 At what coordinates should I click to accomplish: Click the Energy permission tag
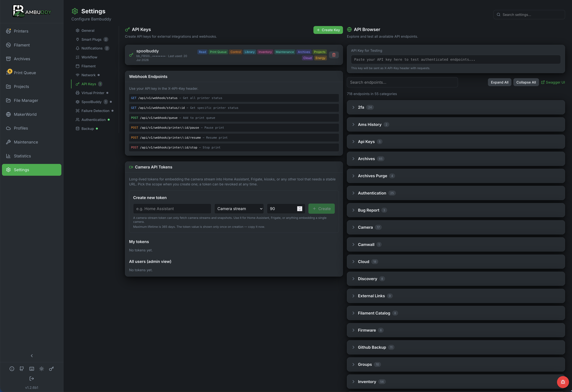click(320, 58)
